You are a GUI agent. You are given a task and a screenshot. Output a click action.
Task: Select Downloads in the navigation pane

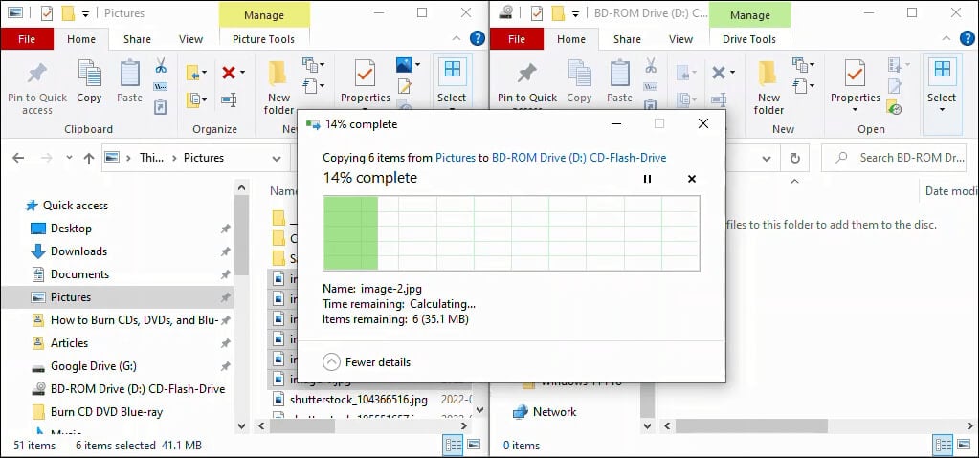(x=78, y=251)
